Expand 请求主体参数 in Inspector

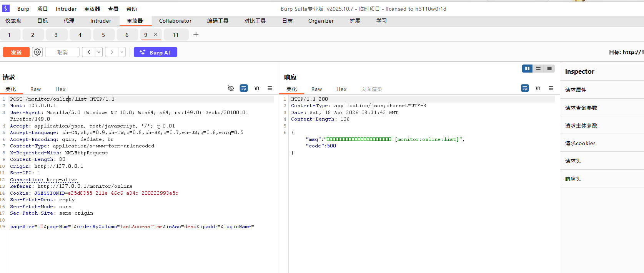tap(602, 126)
